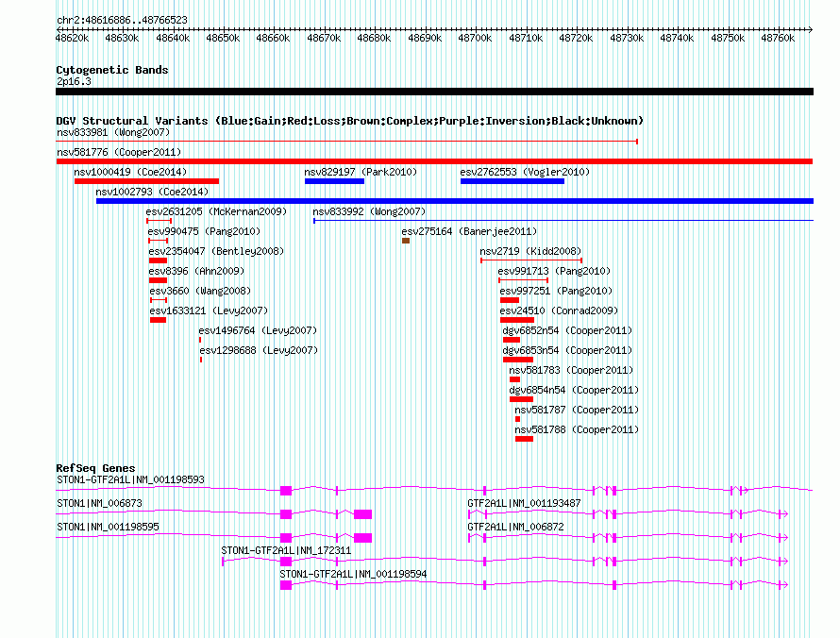
Task: Open esv275164 (Banerjee2011) label
Action: (469, 231)
